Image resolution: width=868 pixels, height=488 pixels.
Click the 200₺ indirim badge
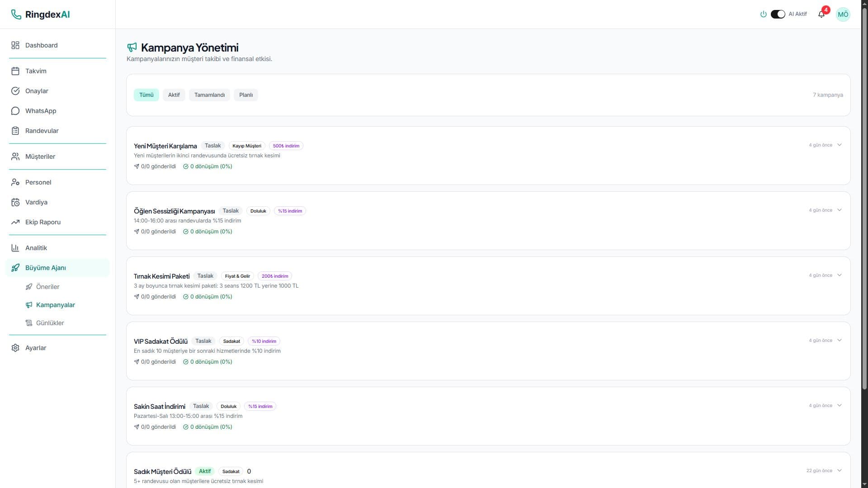(275, 276)
